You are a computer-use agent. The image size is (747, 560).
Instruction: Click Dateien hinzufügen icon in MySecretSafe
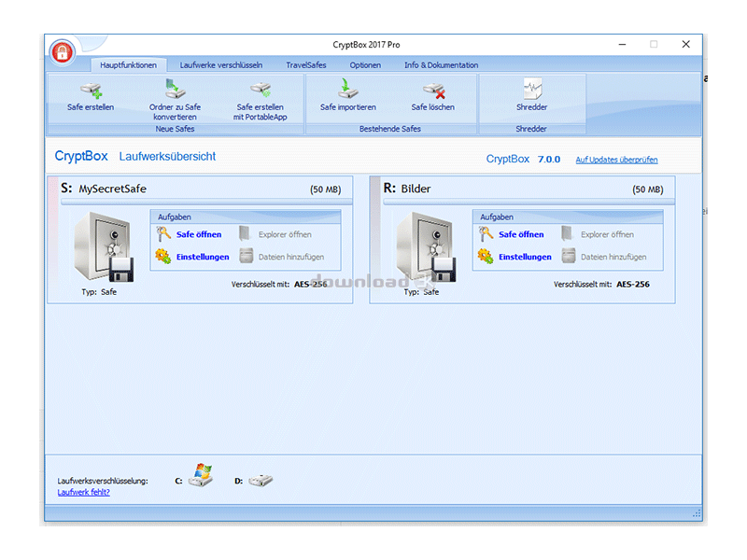point(246,256)
